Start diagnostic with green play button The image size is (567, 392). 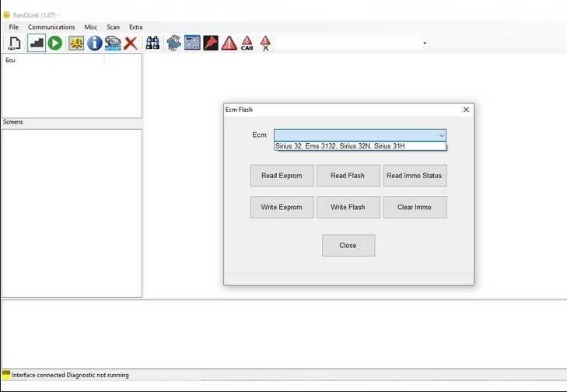(x=55, y=44)
